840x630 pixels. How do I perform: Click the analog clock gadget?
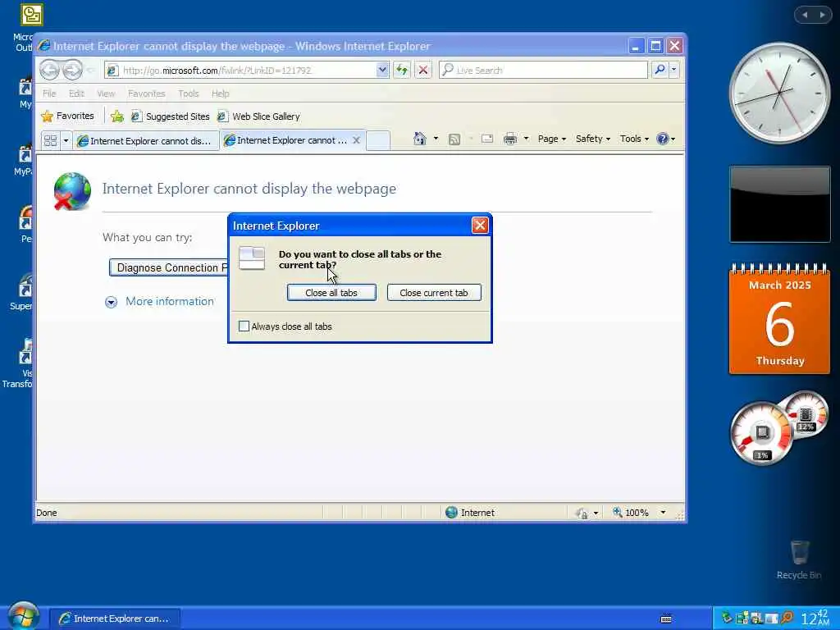[779, 94]
